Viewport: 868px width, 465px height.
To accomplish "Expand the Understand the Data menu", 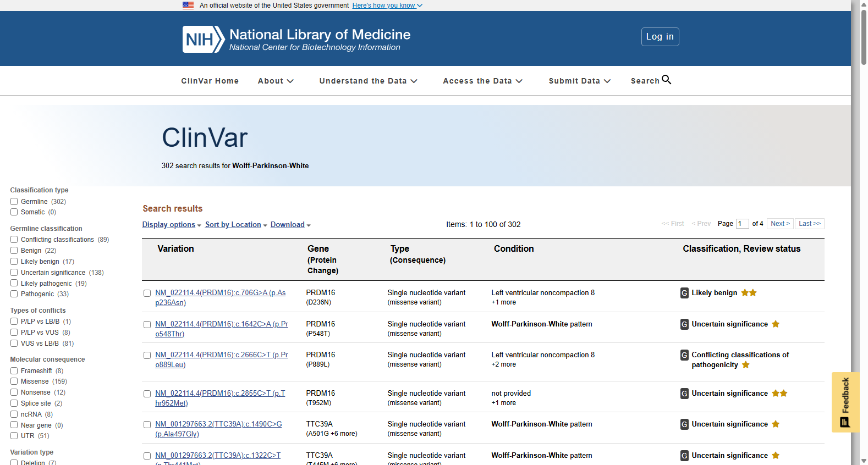I will [369, 81].
